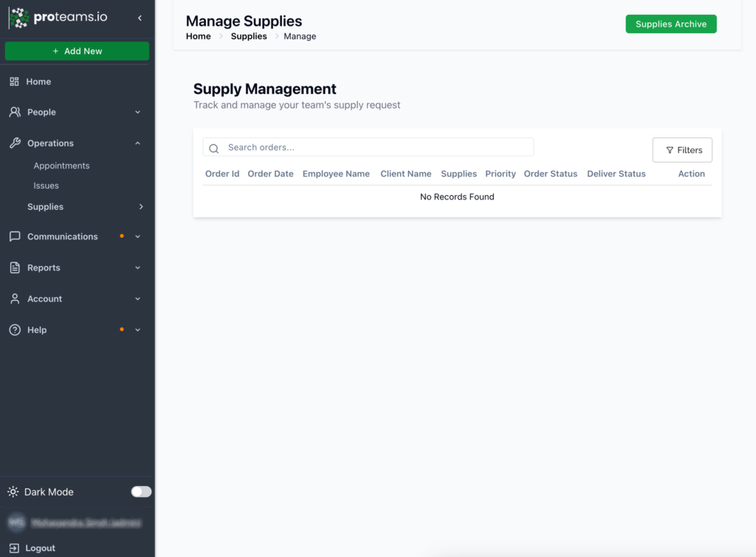
Task: Click the Operations wrench icon
Action: 15,143
